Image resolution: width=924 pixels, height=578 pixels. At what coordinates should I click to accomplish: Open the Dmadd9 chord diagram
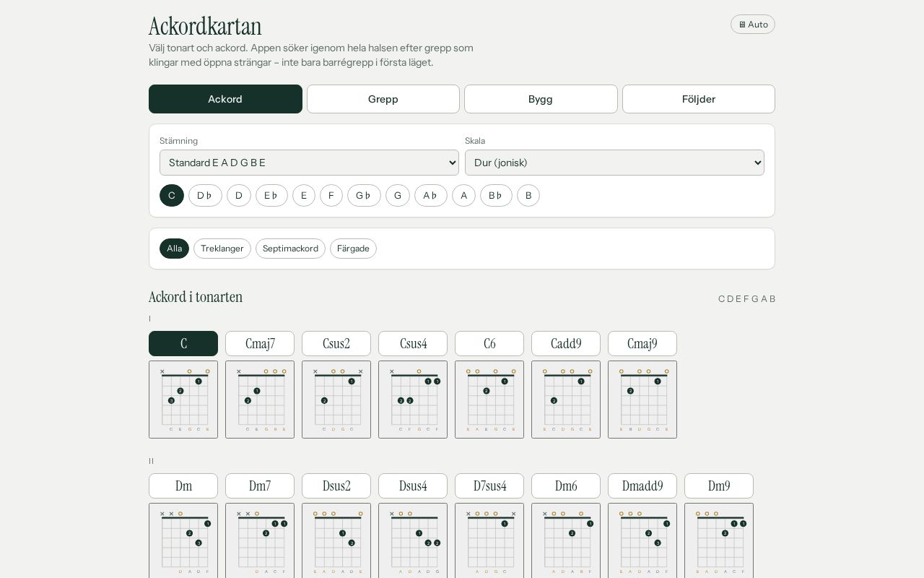pyautogui.click(x=642, y=540)
